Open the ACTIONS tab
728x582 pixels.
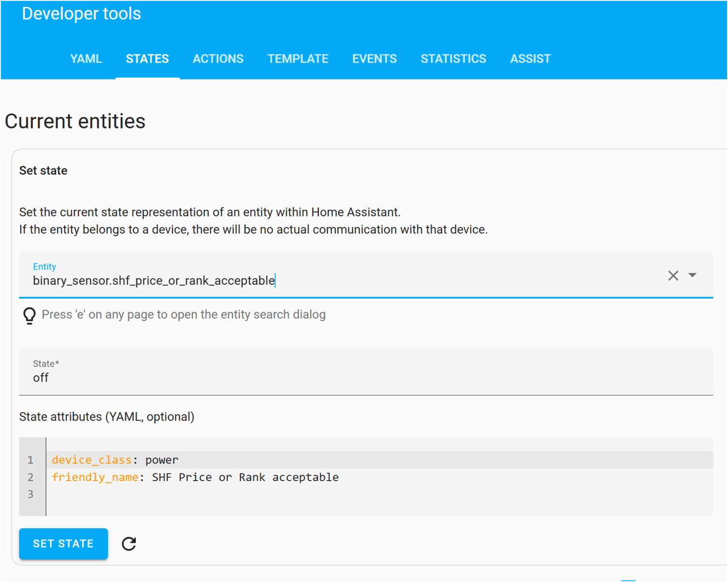(x=218, y=59)
